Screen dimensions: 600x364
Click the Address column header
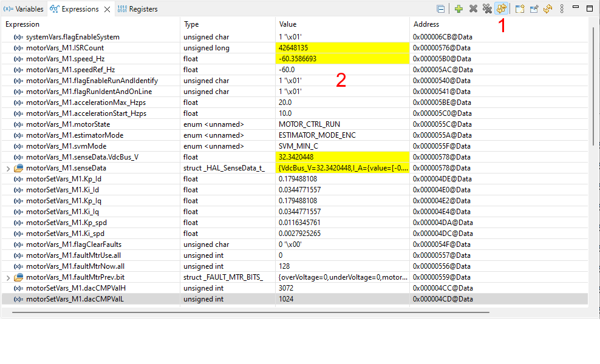pos(426,24)
